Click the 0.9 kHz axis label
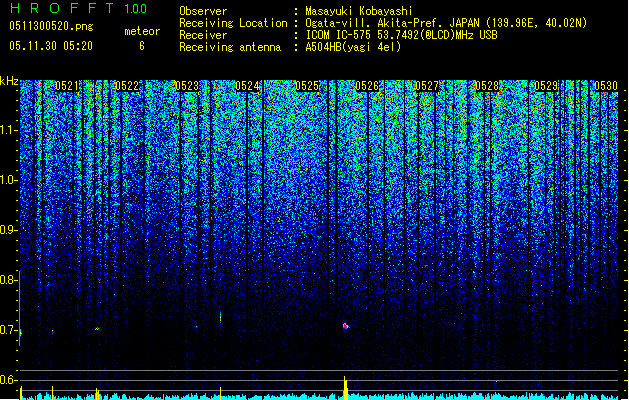This screenshot has height=400, width=629. pyautogui.click(x=8, y=230)
